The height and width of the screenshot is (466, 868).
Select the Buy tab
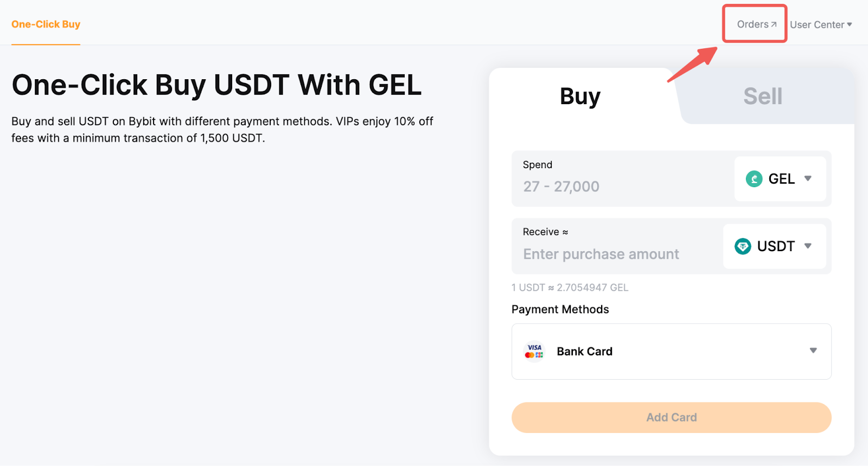point(580,97)
